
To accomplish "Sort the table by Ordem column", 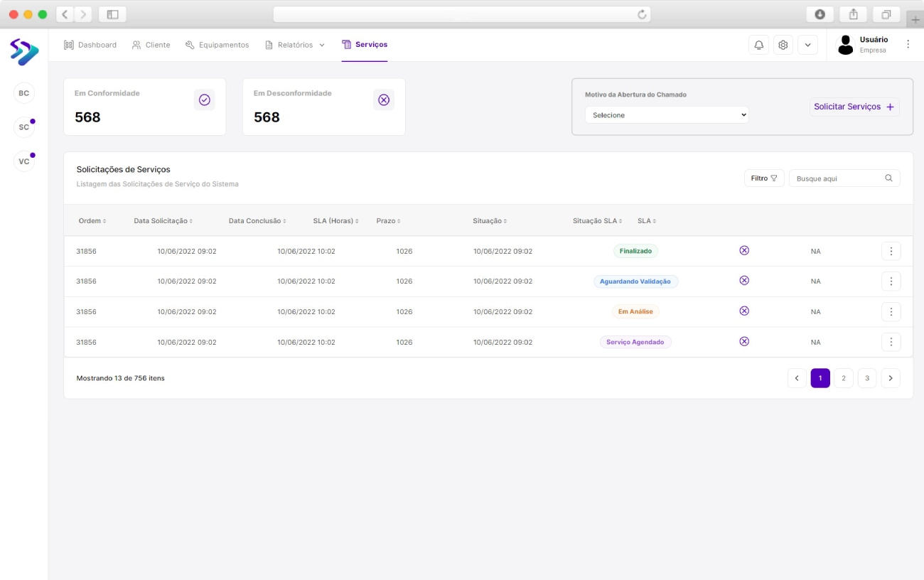I will pyautogui.click(x=92, y=221).
